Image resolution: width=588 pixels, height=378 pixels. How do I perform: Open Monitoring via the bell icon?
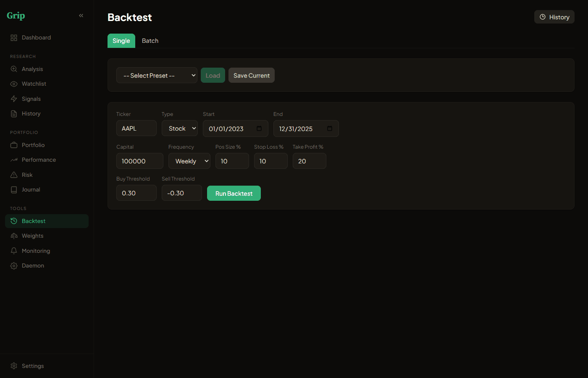click(13, 251)
